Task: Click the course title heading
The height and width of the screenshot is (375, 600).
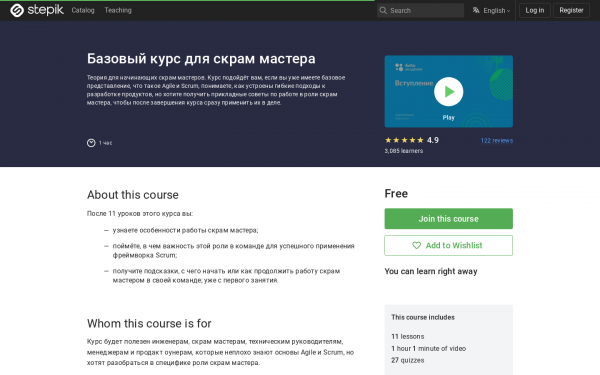Action: click(201, 59)
